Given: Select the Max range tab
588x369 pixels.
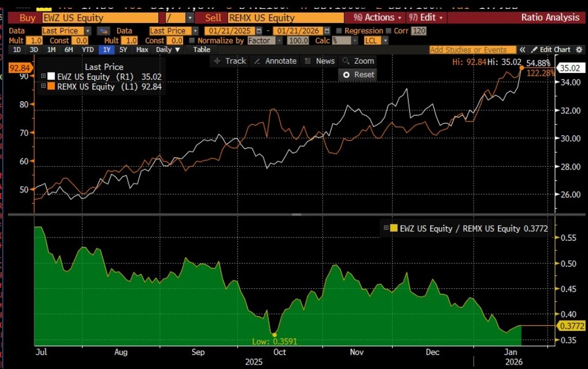Looking at the screenshot, I should point(142,50).
